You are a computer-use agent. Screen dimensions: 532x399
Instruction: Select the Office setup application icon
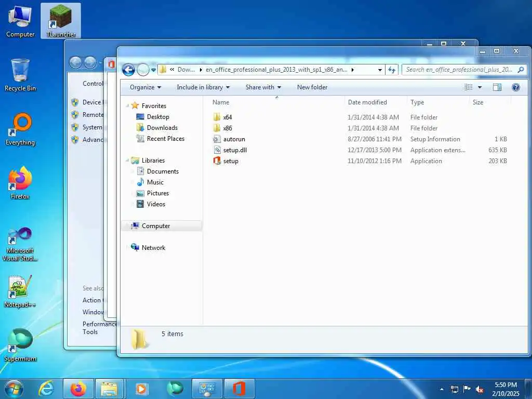[217, 161]
